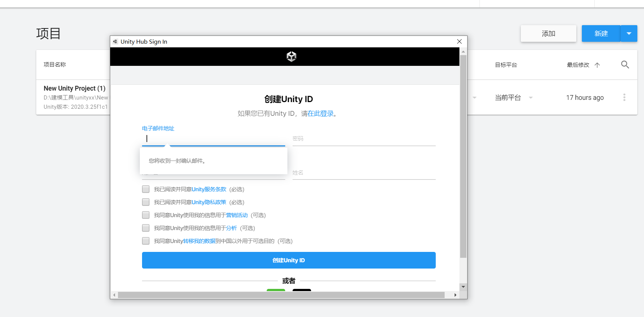This screenshot has width=644, height=317.
Task: Follow the 在此登录 link
Action: [x=321, y=114]
